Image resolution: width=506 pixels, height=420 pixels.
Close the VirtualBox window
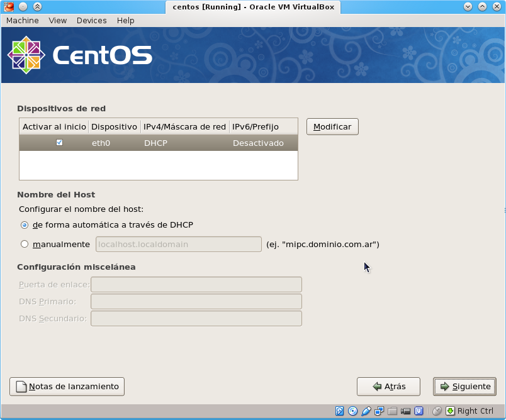click(x=497, y=6)
